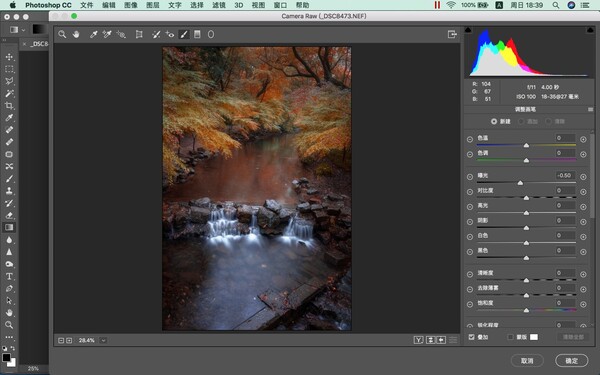600x375 pixels.
Task: Select the Eraser tool
Action: [x=9, y=215]
